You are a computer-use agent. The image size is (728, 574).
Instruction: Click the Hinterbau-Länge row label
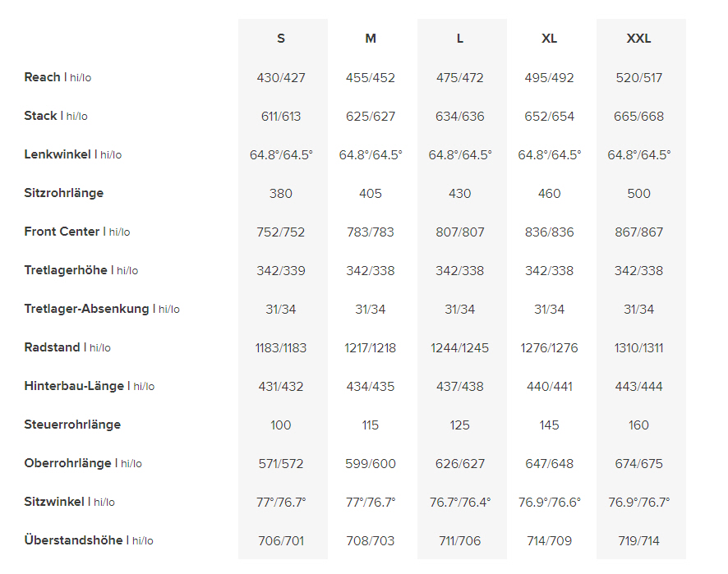74,386
